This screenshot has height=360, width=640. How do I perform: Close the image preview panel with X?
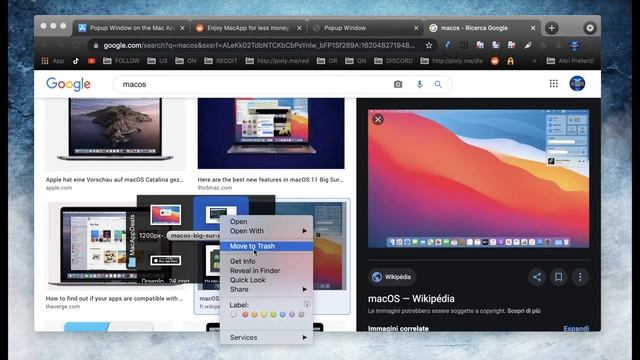point(378,120)
